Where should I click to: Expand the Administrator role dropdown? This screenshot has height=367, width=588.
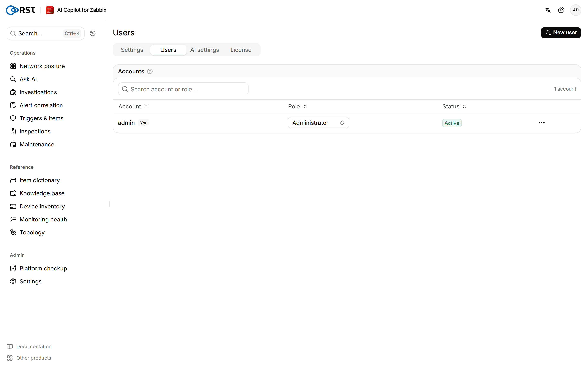coord(318,123)
